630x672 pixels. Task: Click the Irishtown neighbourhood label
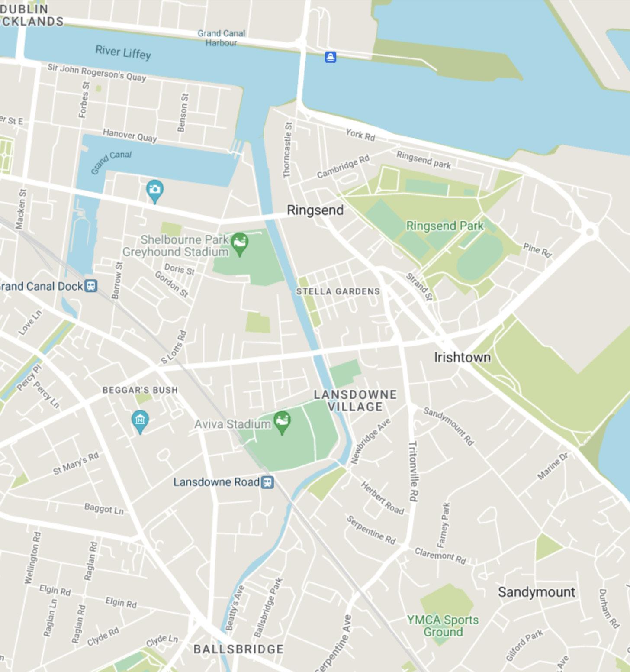click(x=462, y=357)
